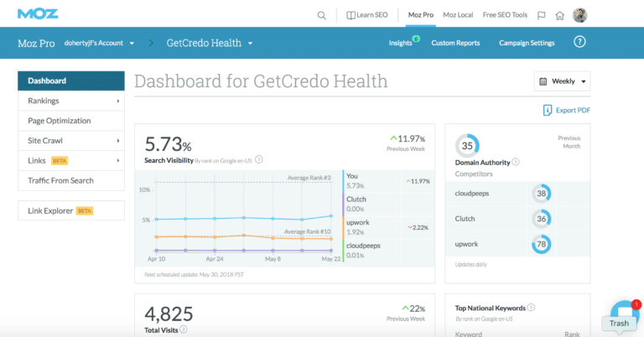This screenshot has width=644, height=337.
Task: Open Insights in the blue bar
Action: 400,43
